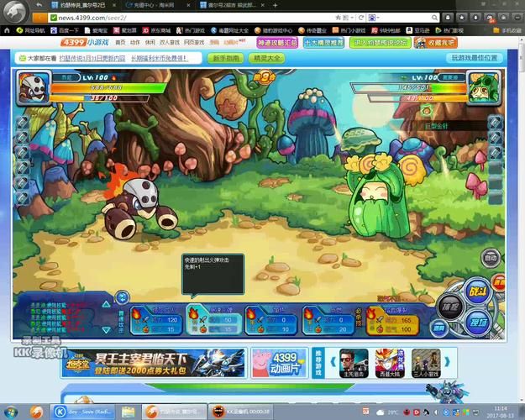Click the 4399小游戏 site logo
This screenshot has height=420, width=525.
tap(85, 42)
